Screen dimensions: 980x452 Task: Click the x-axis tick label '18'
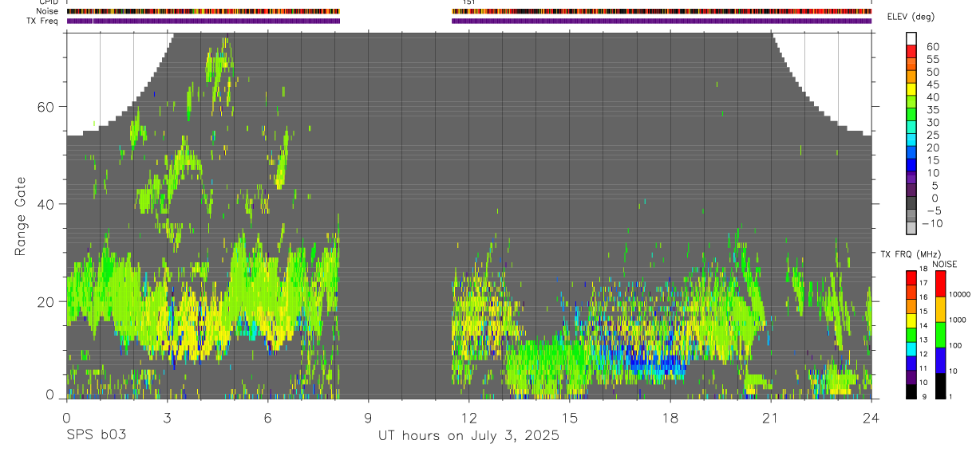[670, 418]
